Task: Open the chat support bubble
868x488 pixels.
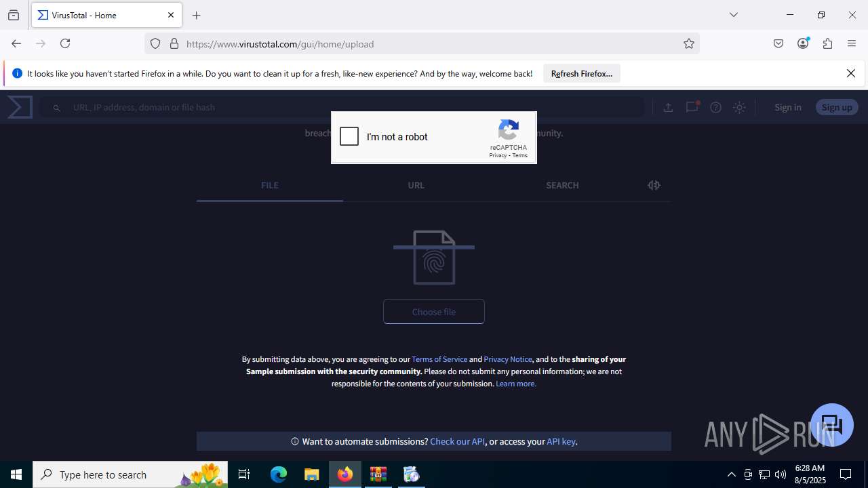Action: 832,425
